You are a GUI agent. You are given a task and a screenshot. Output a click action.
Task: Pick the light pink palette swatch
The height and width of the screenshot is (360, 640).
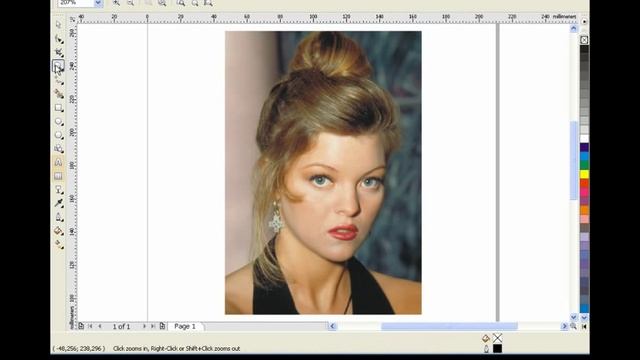(x=584, y=219)
